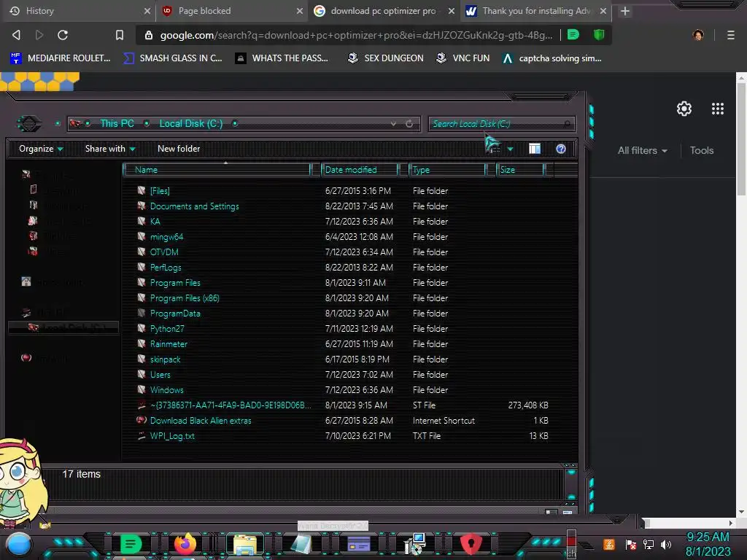The image size is (747, 560).
Task: Switch to download pc optimizer pro tab
Action: click(x=383, y=10)
